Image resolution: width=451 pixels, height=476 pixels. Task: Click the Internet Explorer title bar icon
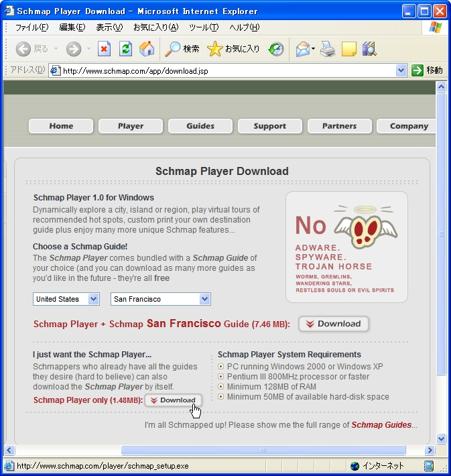(9, 11)
